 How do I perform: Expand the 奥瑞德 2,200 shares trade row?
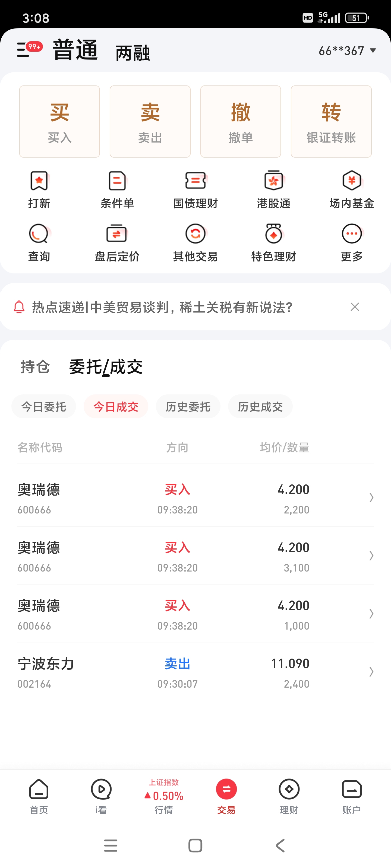click(x=195, y=498)
